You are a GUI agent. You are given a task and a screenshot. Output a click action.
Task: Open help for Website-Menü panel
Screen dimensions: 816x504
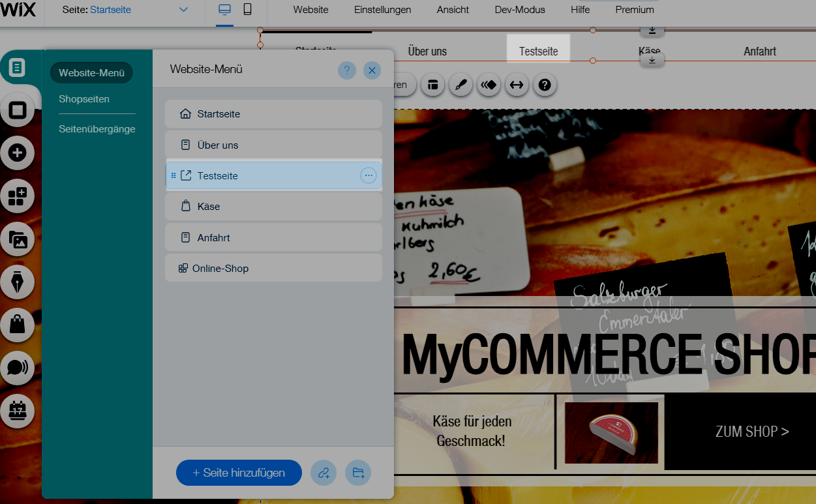347,70
